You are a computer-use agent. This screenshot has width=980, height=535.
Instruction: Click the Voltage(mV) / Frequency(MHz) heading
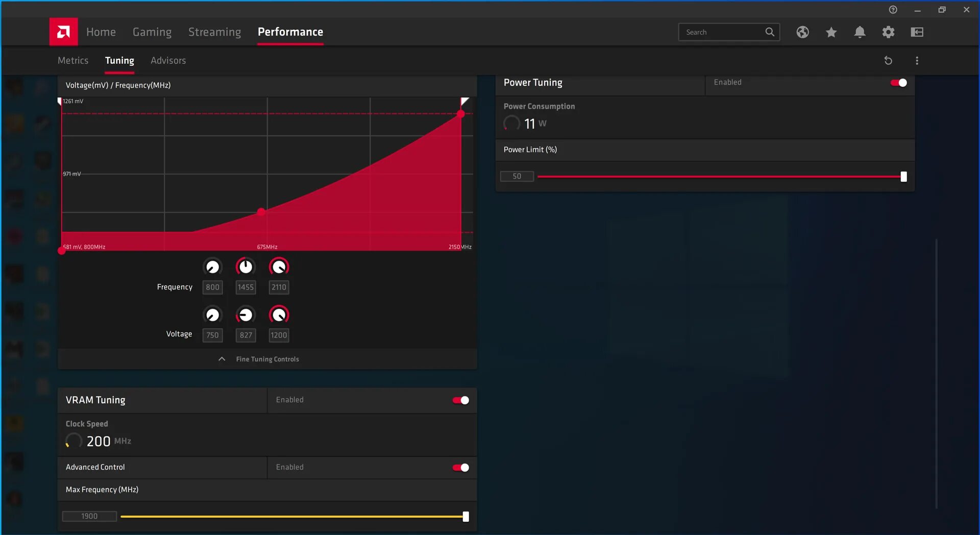click(x=118, y=85)
